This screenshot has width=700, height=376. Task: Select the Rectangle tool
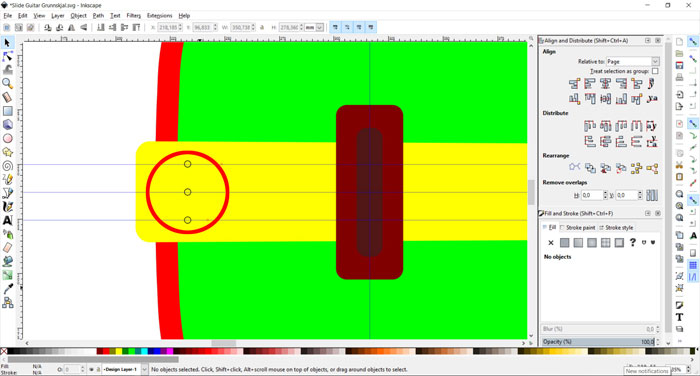point(7,111)
